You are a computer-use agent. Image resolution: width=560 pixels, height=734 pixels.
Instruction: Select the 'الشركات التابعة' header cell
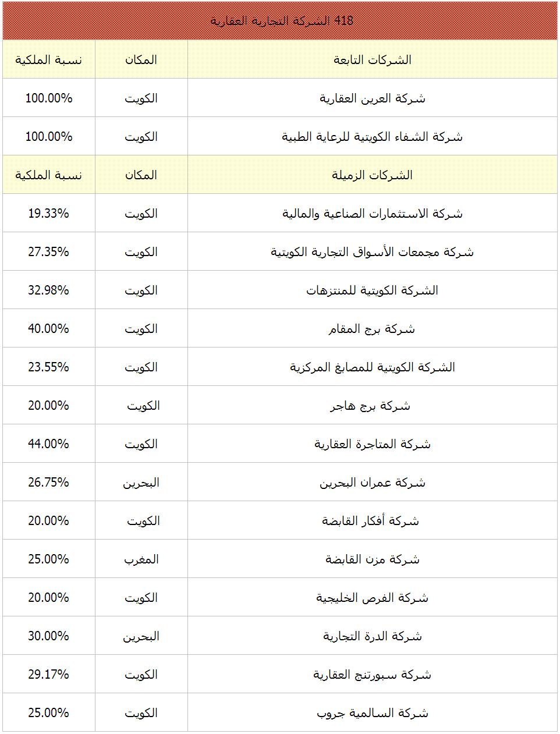pyautogui.click(x=373, y=59)
